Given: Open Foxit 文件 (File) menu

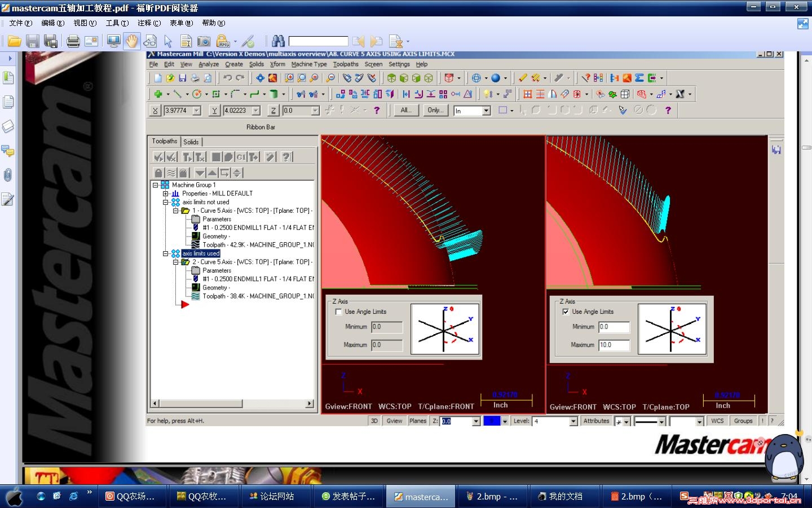Looking at the screenshot, I should (x=21, y=23).
